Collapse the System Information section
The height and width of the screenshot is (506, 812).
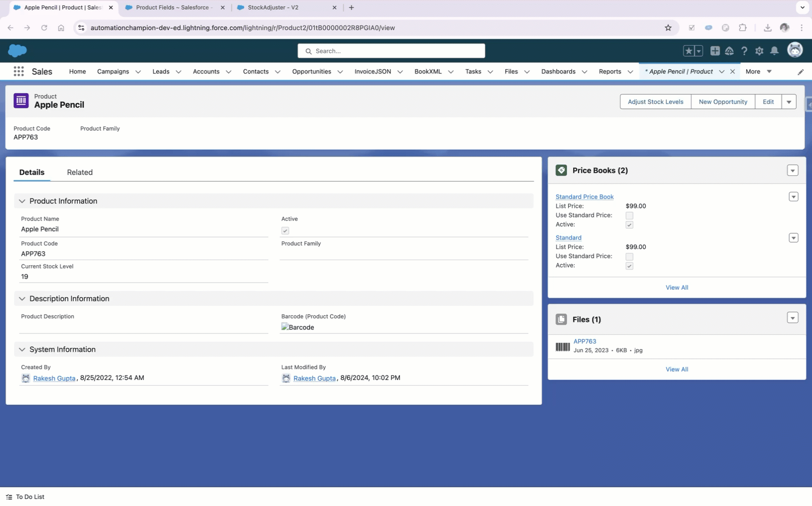coord(22,349)
